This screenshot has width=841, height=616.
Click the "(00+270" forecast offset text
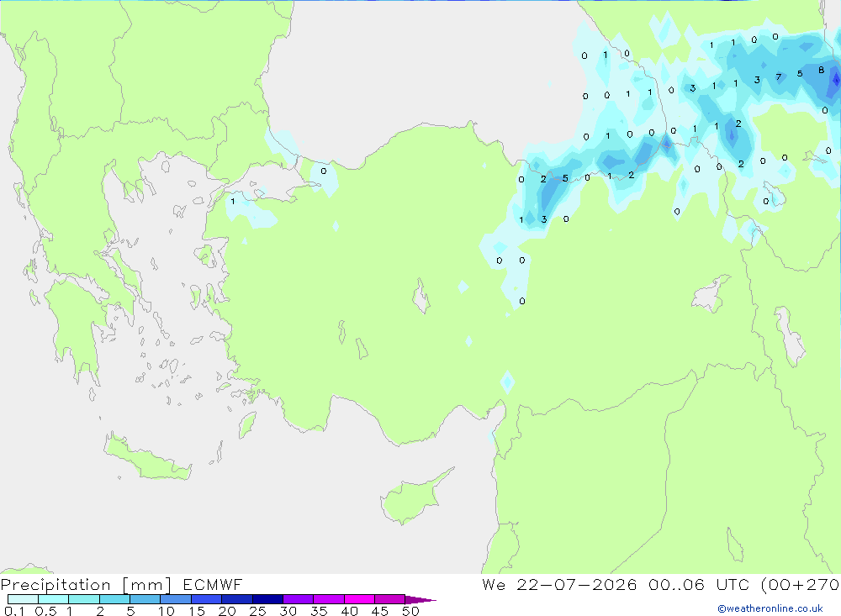coord(800,584)
